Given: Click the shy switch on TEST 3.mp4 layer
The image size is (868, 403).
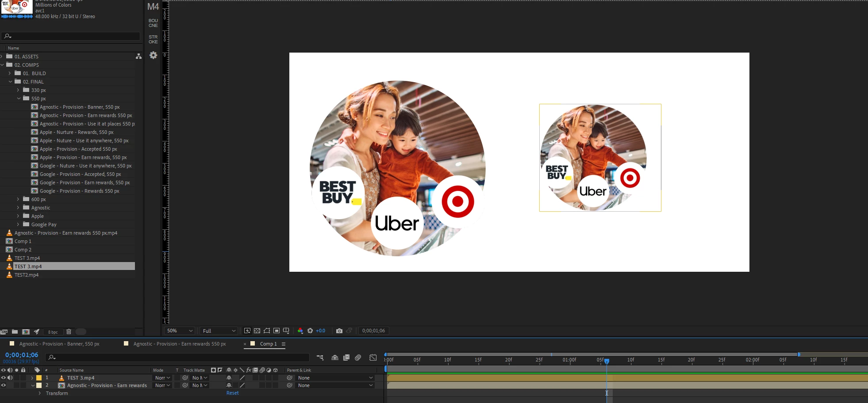Looking at the screenshot, I should click(x=229, y=378).
